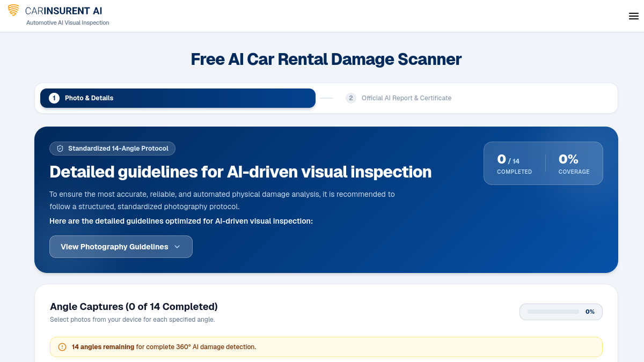Click the Automotive AI Visual Inspection tagline
This screenshot has height=362, width=644.
pyautogui.click(x=68, y=23)
